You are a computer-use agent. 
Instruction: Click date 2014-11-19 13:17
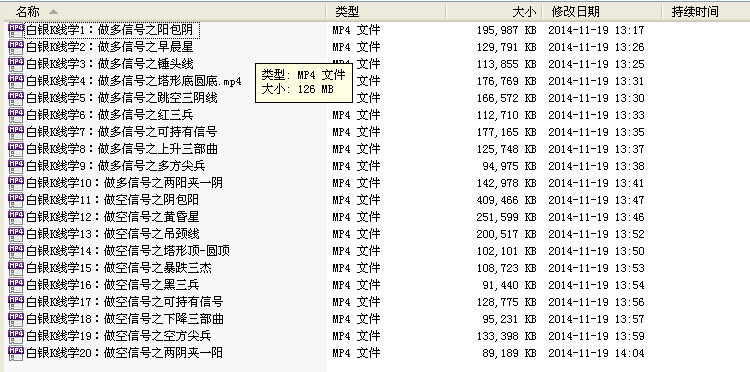tap(596, 30)
